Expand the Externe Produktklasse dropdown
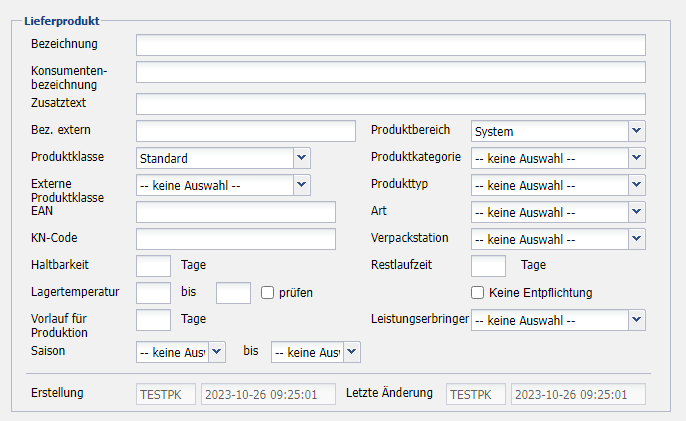Image resolution: width=686 pixels, height=421 pixels. (223, 185)
